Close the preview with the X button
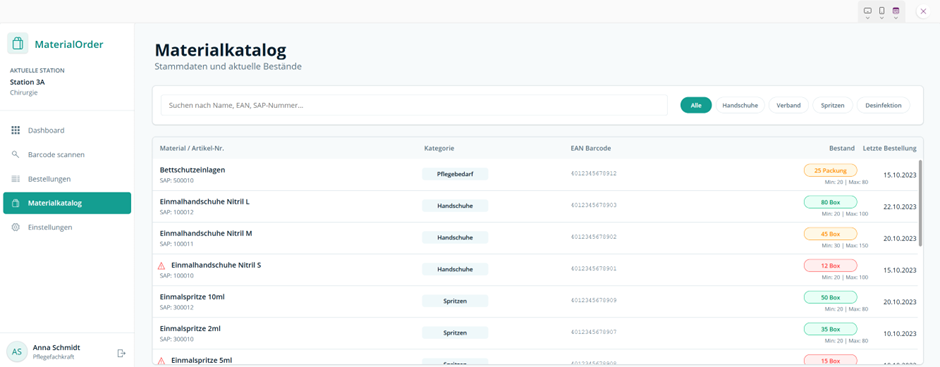This screenshot has height=367, width=940. pyautogui.click(x=923, y=11)
